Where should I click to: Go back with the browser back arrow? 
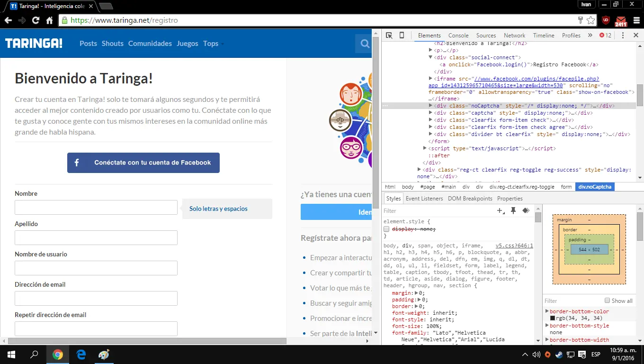8,20
